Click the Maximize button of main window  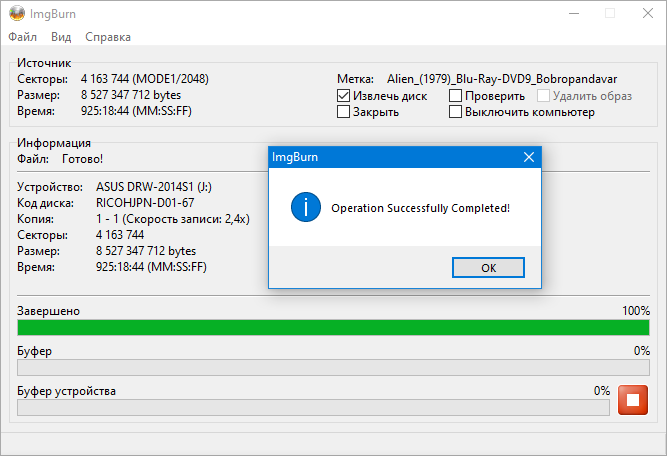pyautogui.click(x=610, y=14)
